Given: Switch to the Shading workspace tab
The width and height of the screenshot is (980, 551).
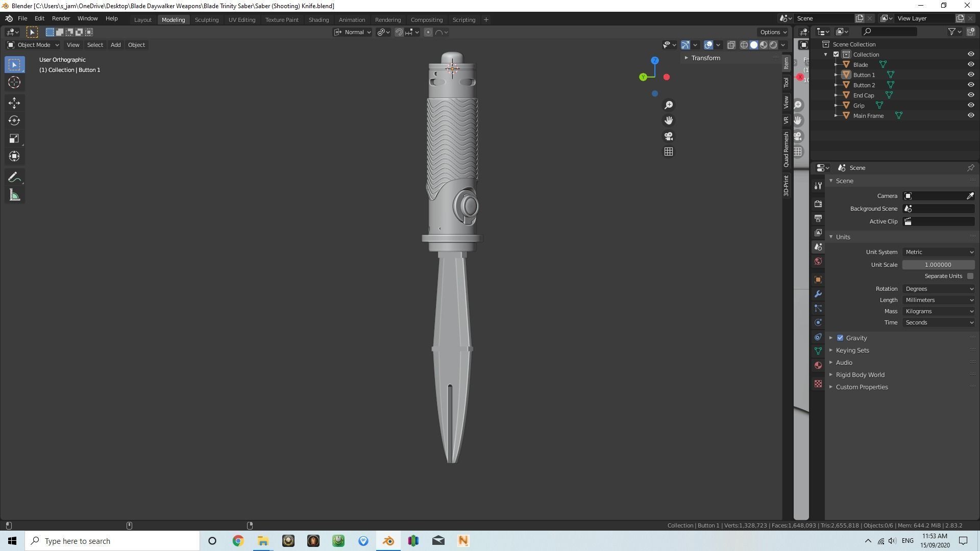Looking at the screenshot, I should point(318,20).
